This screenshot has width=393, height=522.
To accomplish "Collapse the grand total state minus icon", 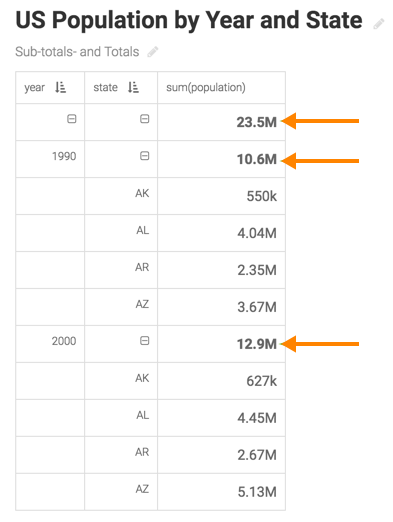I will pos(144,119).
